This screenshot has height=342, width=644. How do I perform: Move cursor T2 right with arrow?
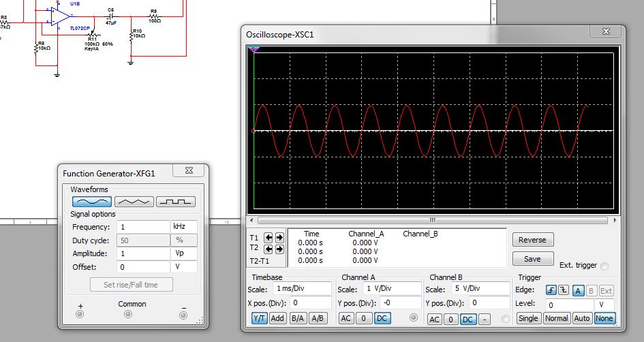click(x=279, y=249)
